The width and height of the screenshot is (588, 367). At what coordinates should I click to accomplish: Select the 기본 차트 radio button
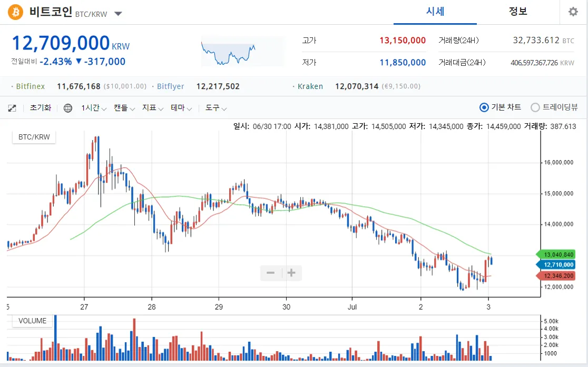pos(484,107)
